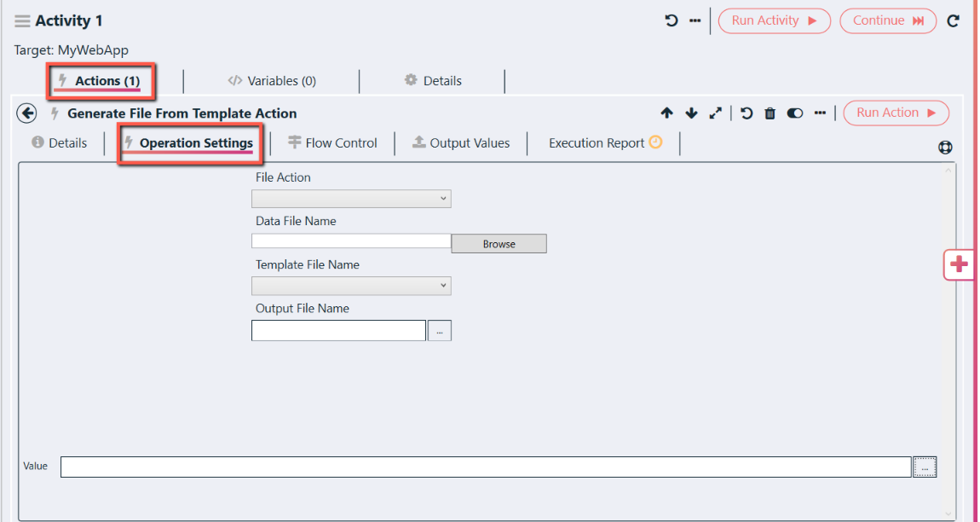Open the activity Details tab with gear icon
Image resolution: width=980 pixels, height=522 pixels.
click(433, 81)
